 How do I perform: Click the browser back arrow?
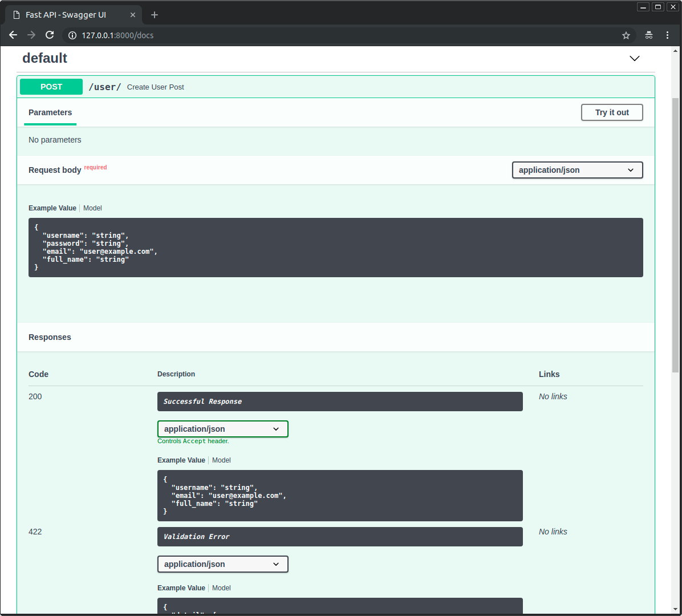tap(13, 35)
